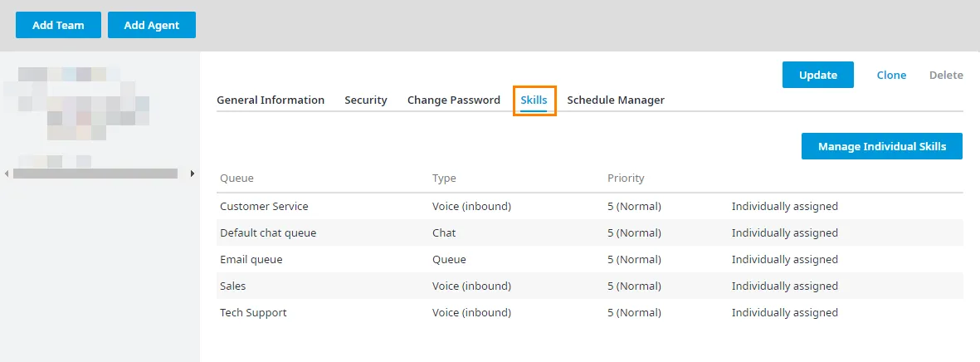
Task: Click the left arrow of the sidebar scrollbar
Action: point(7,174)
